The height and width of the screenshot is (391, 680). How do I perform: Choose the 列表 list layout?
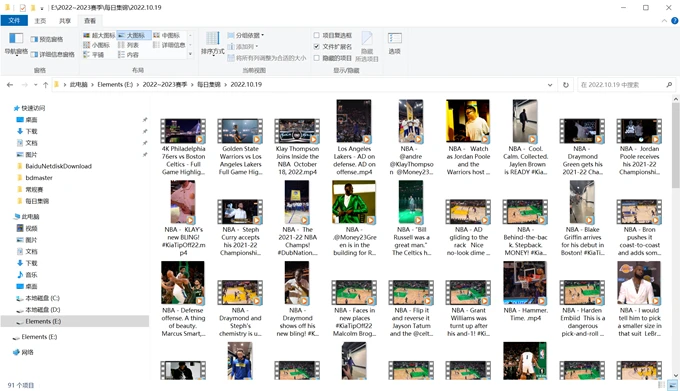pos(129,45)
